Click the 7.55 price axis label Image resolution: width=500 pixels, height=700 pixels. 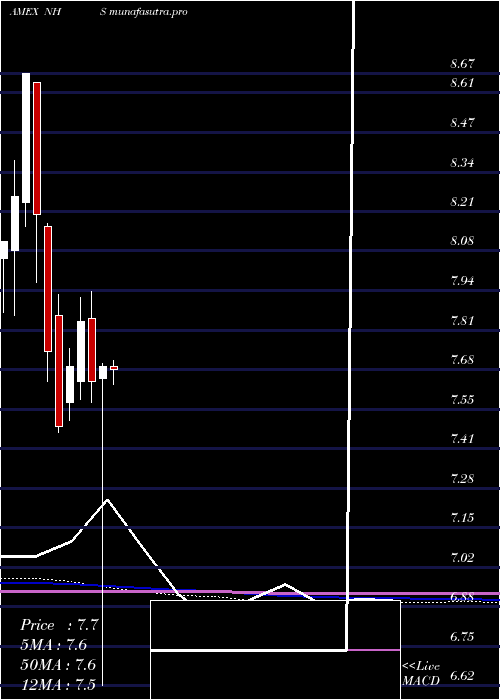(x=462, y=400)
